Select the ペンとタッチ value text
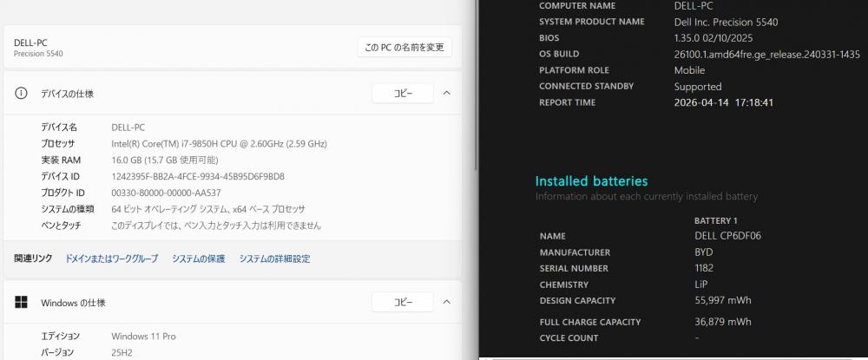 tap(216, 226)
